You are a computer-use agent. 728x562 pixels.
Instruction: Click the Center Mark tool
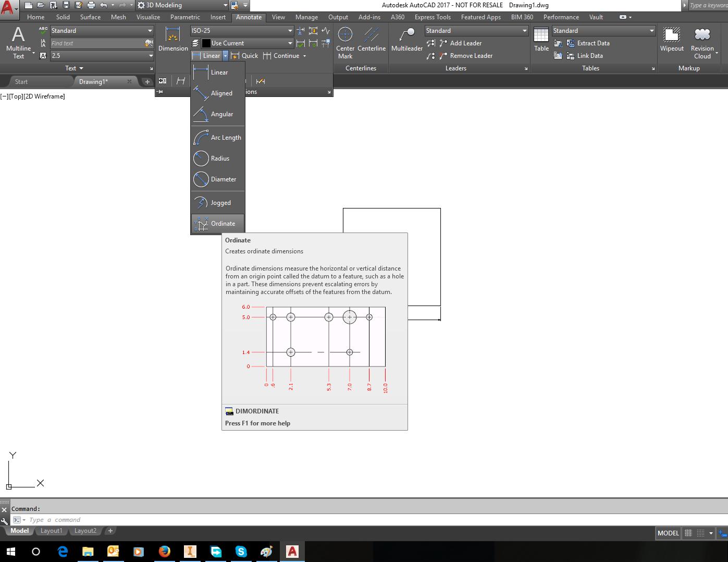click(345, 42)
